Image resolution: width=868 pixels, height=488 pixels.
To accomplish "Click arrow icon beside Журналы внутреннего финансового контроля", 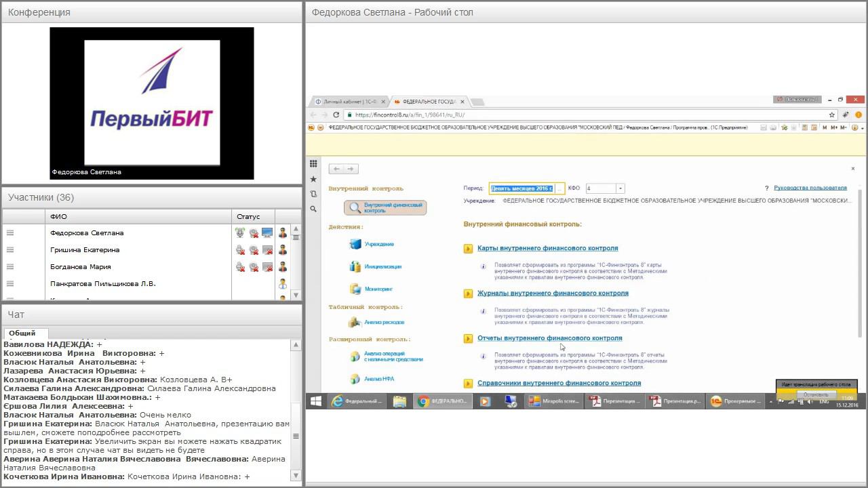I will click(468, 293).
